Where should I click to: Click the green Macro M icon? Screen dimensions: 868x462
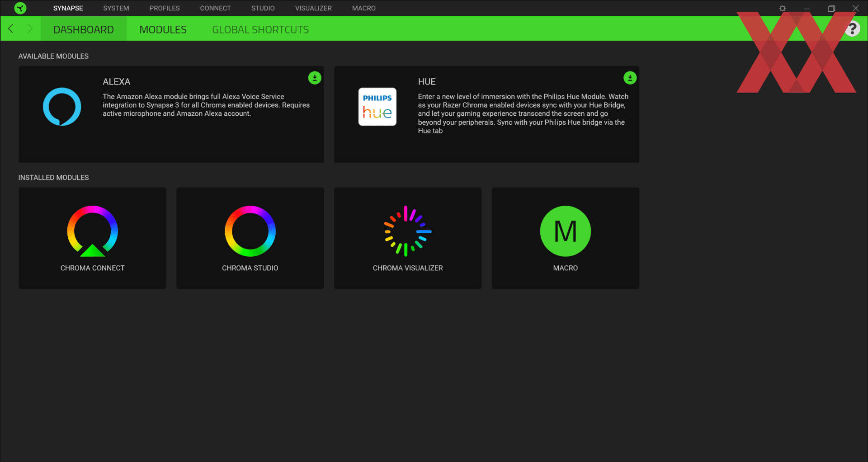[x=566, y=231]
